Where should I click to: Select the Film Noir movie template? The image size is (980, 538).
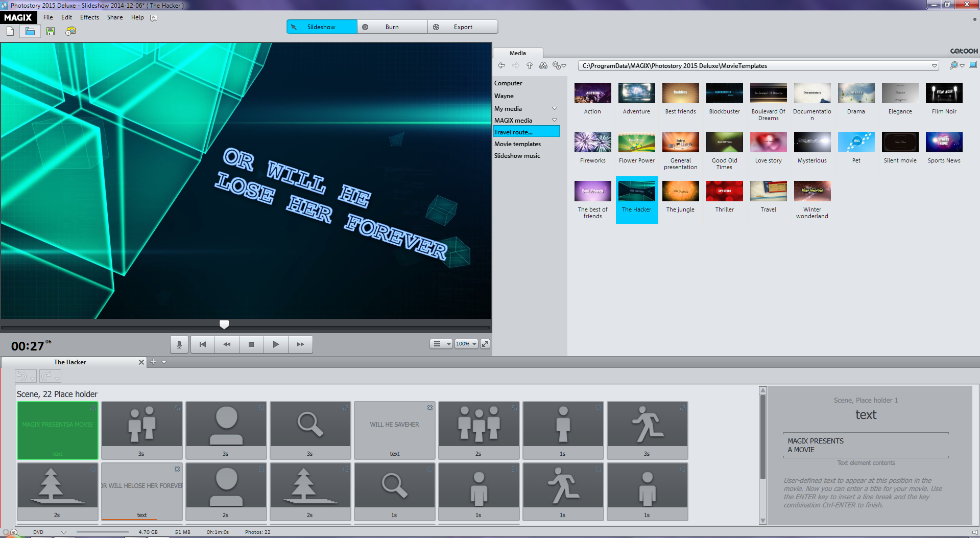point(944,99)
